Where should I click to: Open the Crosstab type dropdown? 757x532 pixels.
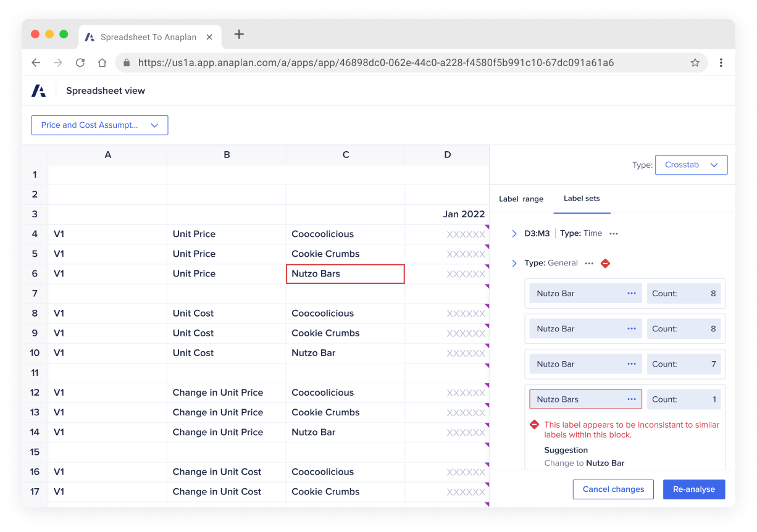[691, 165]
